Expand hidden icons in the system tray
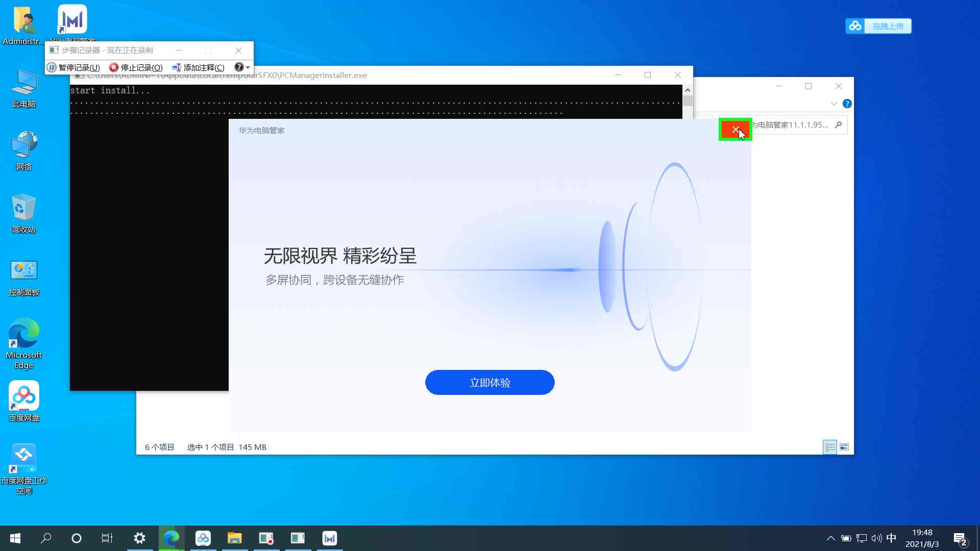This screenshot has height=551, width=980. pyautogui.click(x=830, y=538)
